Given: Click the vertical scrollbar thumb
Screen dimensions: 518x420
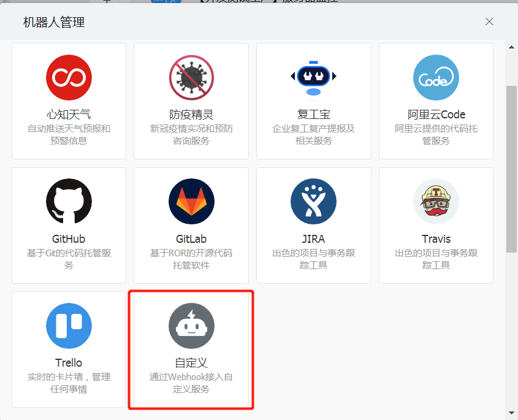Looking at the screenshot, I should (x=511, y=169).
